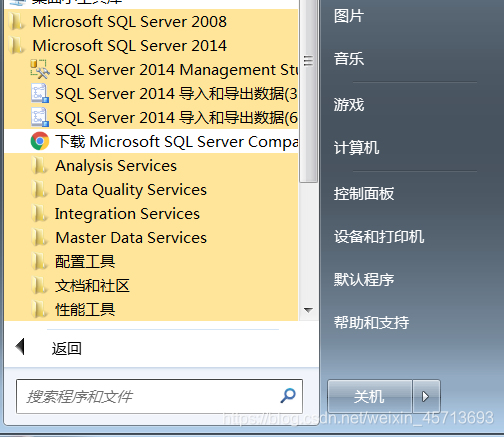Click the programs list scrollbar down arrow

308,310
